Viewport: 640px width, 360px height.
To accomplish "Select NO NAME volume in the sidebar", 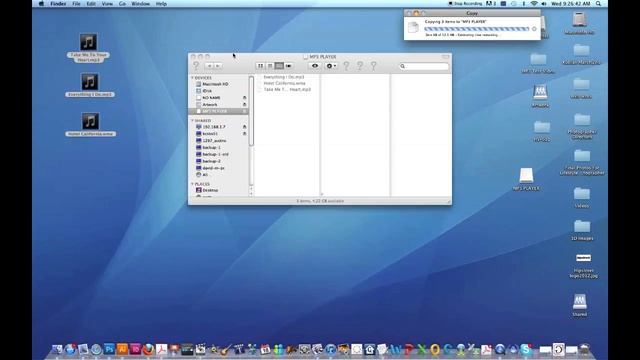I will click(x=219, y=98).
